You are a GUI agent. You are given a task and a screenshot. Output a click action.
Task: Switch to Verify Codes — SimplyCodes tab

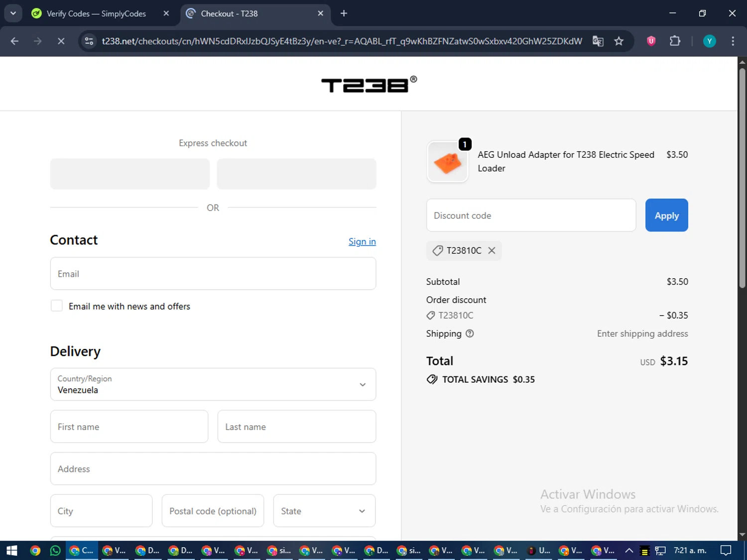96,13
